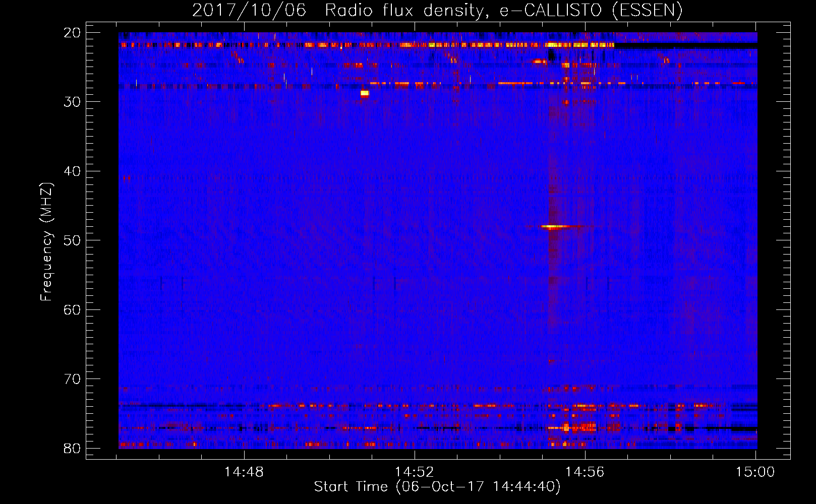The image size is (816, 504).
Task: Click the bright yellow burst near 48 MHz
Action: pos(556,227)
